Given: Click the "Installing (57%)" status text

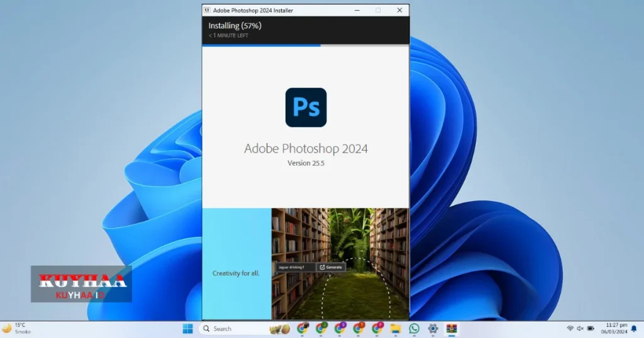Looking at the screenshot, I should click(x=235, y=25).
